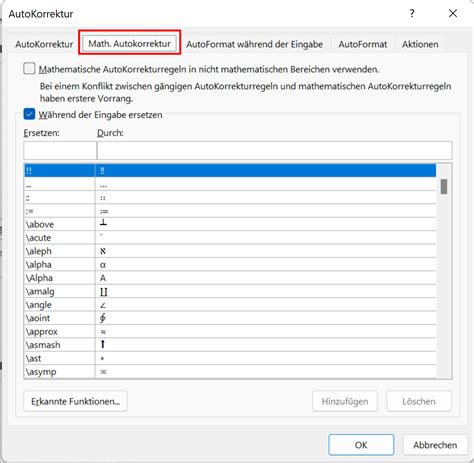Viewport: 474px width, 463px height.
Task: Select the \above entry
Action: [230, 224]
